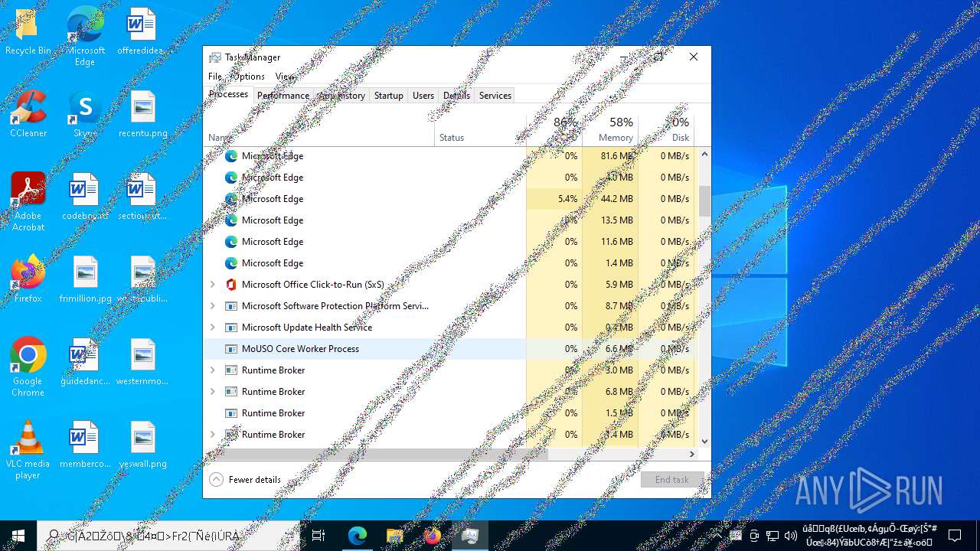Select the Processes tab

pos(228,94)
